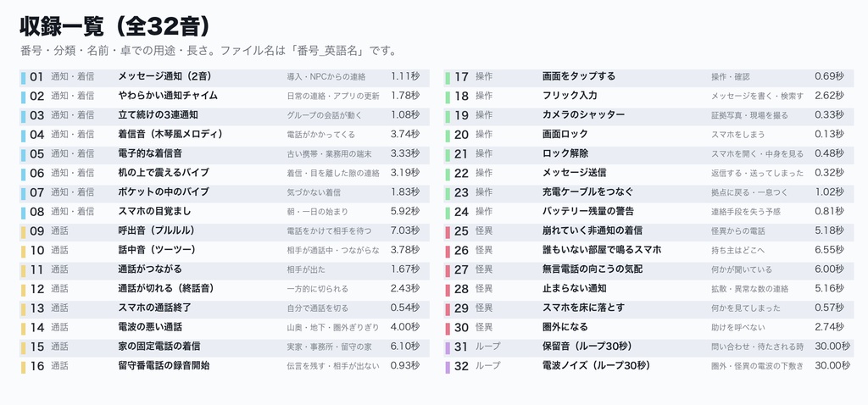
Task: Select the 電子的な着信音 row
Action: click(x=225, y=153)
